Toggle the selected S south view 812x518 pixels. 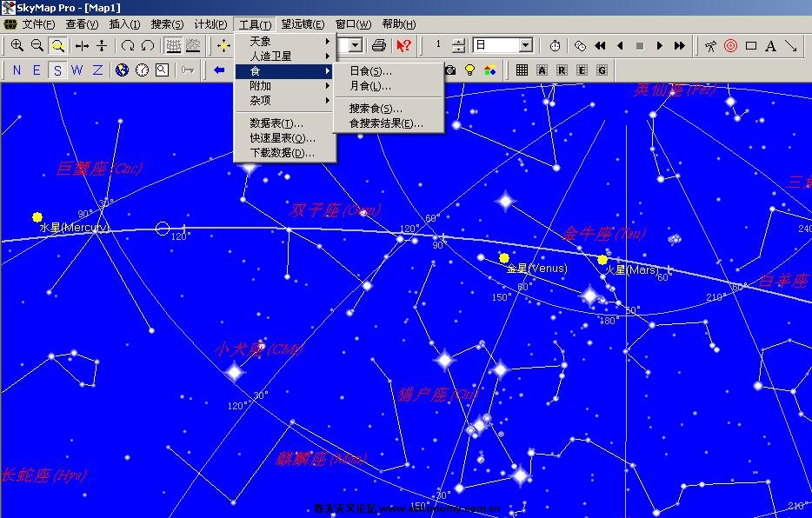click(x=57, y=70)
